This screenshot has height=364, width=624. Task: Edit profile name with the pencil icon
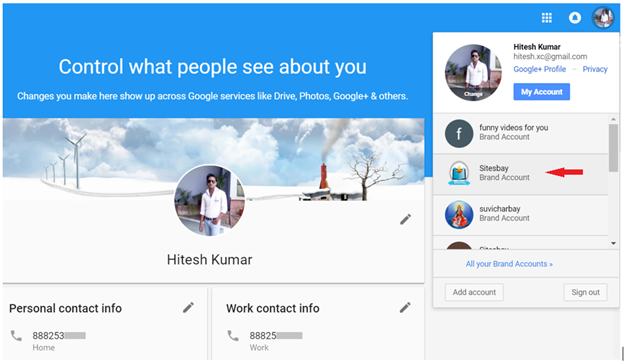coord(406,219)
